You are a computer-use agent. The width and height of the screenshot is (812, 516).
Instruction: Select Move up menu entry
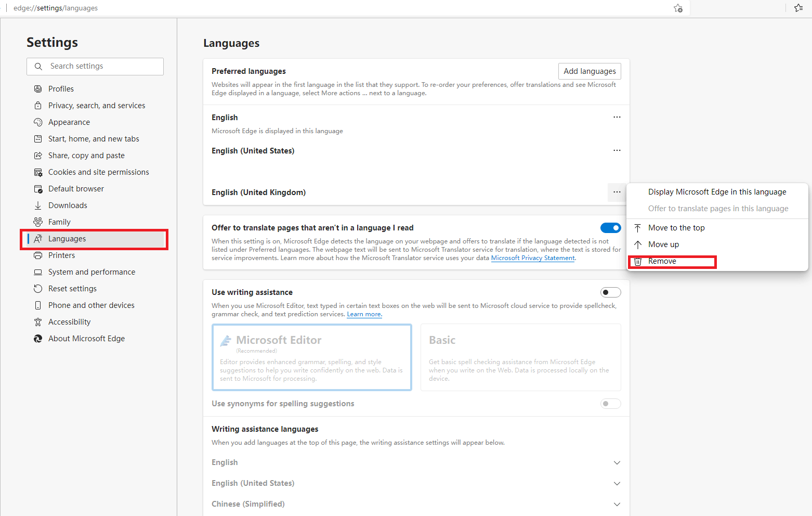click(717, 244)
